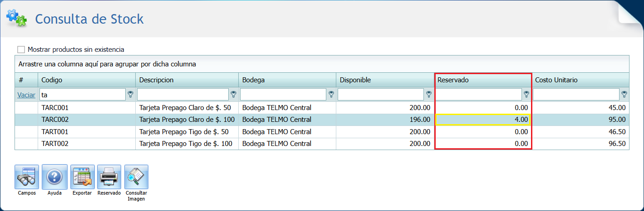Screen dimensions: 644x211
Task: Open filter icon for Codigo column
Action: (x=131, y=95)
